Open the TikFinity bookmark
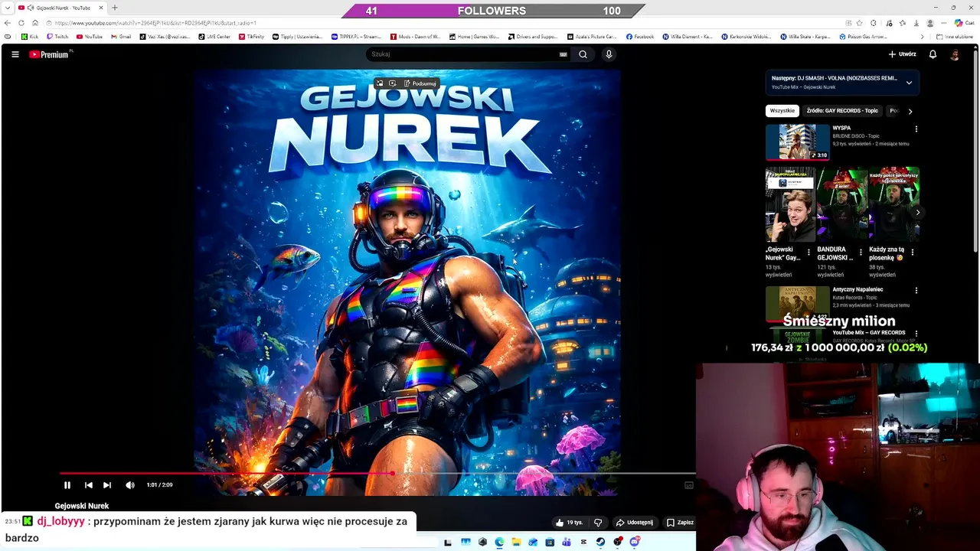This screenshot has width=980, height=551. click(251, 37)
